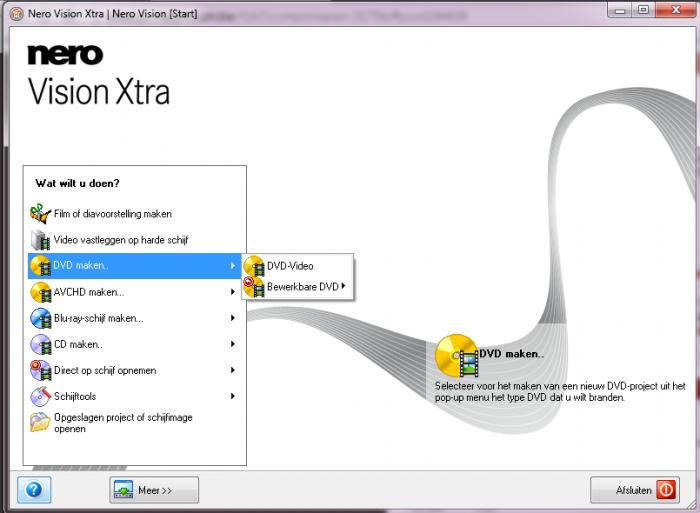Click the highlighted DVD maken.. entry
Screen dimensions: 700x513
click(134, 266)
